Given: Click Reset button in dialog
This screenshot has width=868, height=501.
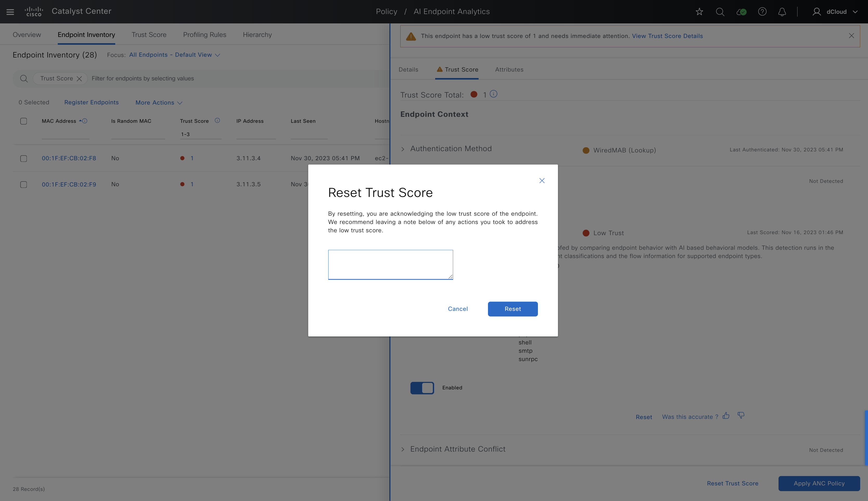Looking at the screenshot, I should 513,309.
